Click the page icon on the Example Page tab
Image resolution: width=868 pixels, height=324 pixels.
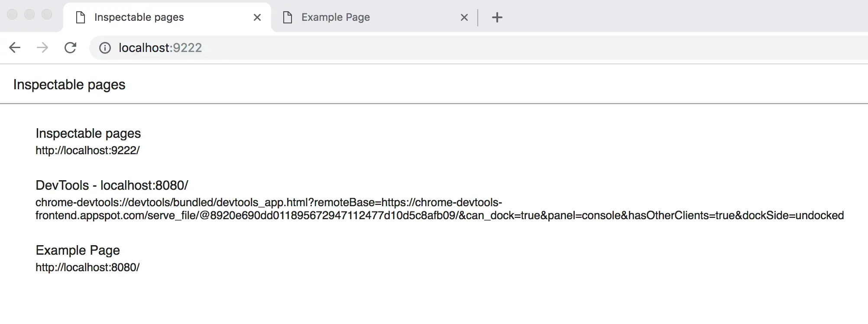(287, 17)
